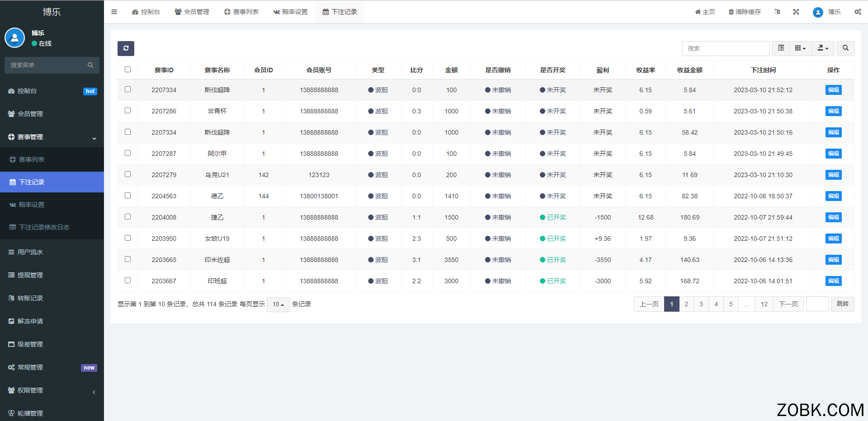868x421 pixels.
Task: Click the table refresh icon button
Action: click(126, 48)
